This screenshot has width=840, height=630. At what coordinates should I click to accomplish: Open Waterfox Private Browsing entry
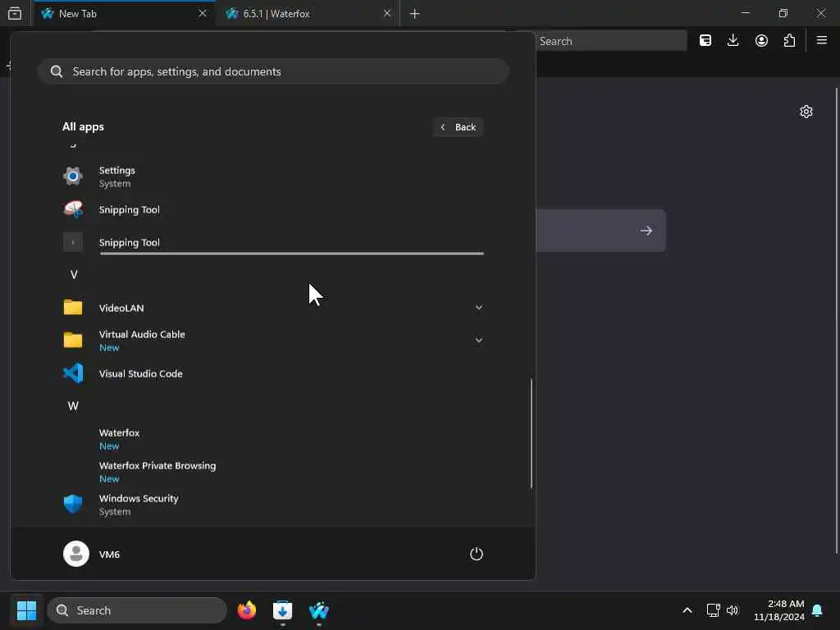272,472
